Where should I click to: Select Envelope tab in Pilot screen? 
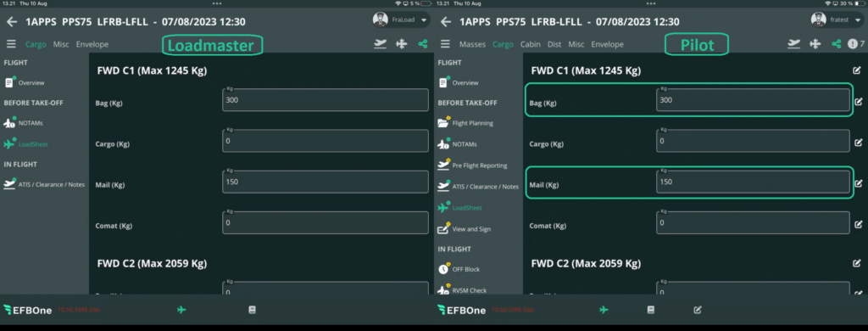tap(607, 44)
